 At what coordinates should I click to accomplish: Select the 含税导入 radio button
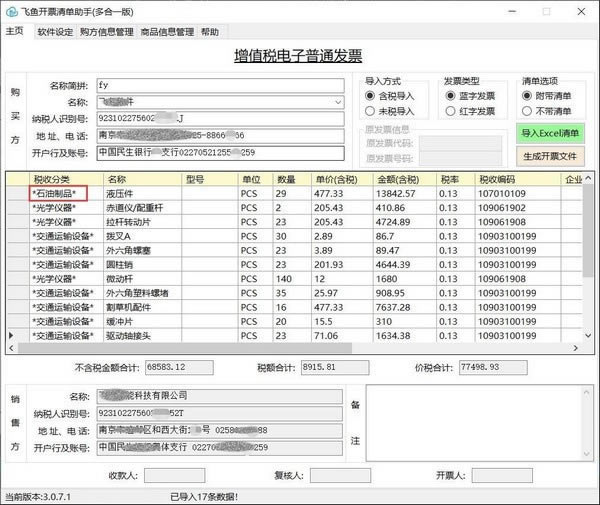point(370,96)
